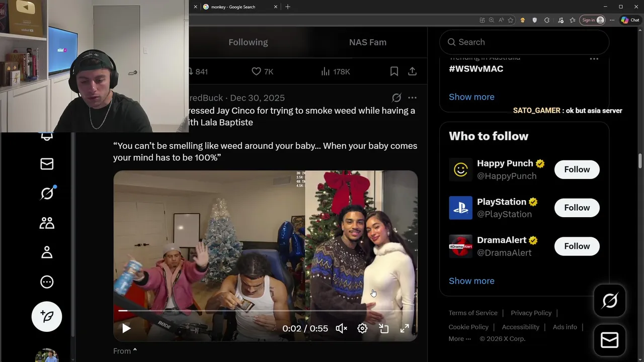Open Copilot Chat in browser toolbar
644x362 pixels.
click(x=630, y=20)
